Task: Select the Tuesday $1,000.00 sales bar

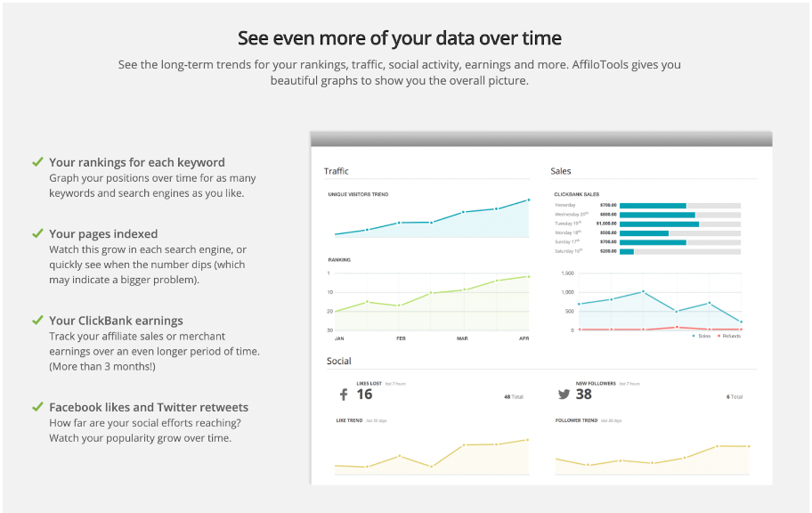Action: (659, 224)
